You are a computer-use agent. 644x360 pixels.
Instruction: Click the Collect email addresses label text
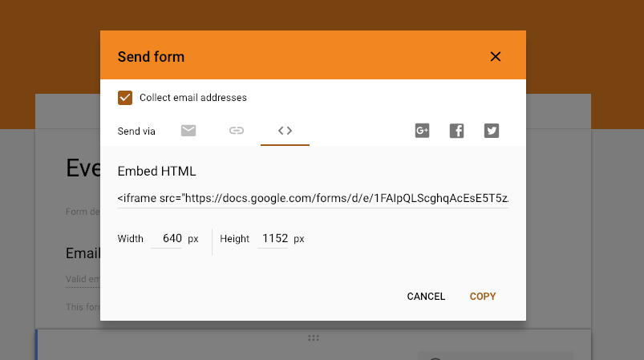(x=193, y=98)
